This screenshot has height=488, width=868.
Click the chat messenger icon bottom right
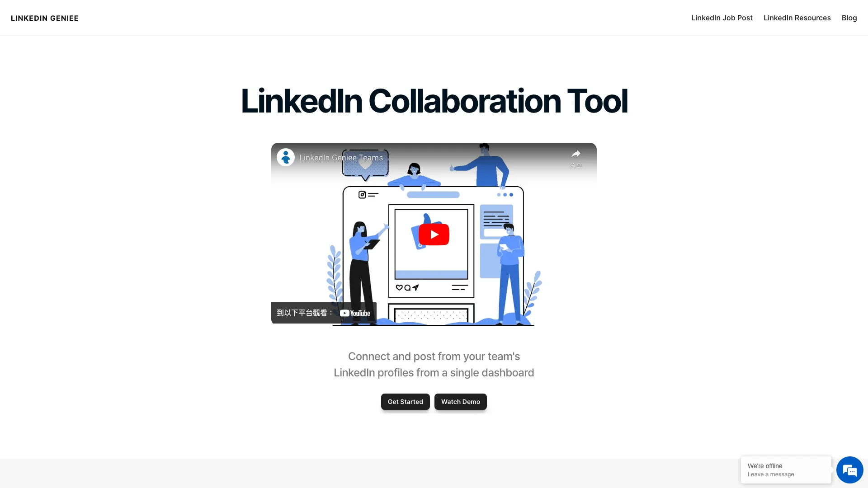tap(850, 470)
